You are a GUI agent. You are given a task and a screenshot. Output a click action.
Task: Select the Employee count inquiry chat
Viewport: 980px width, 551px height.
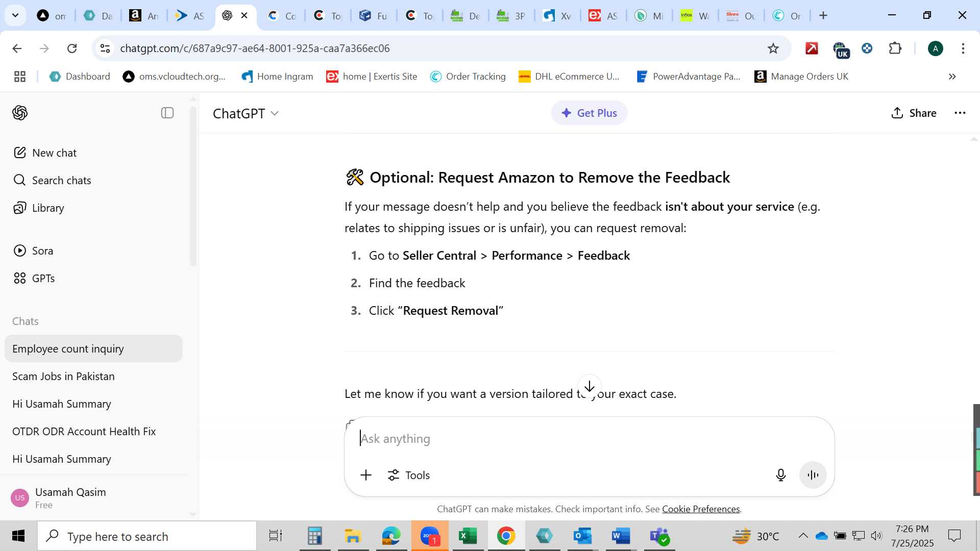(x=94, y=348)
